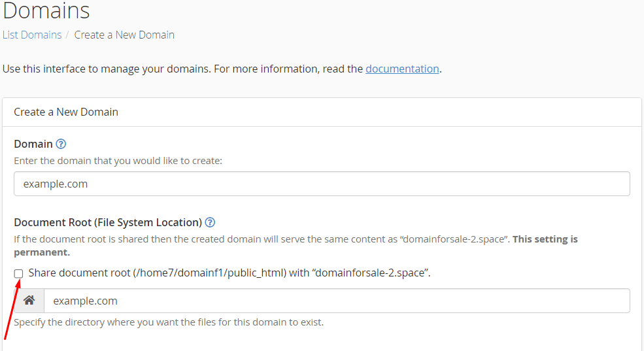Image resolution: width=644 pixels, height=351 pixels.
Task: Click Document Root (File System Location) label
Action: click(108, 222)
